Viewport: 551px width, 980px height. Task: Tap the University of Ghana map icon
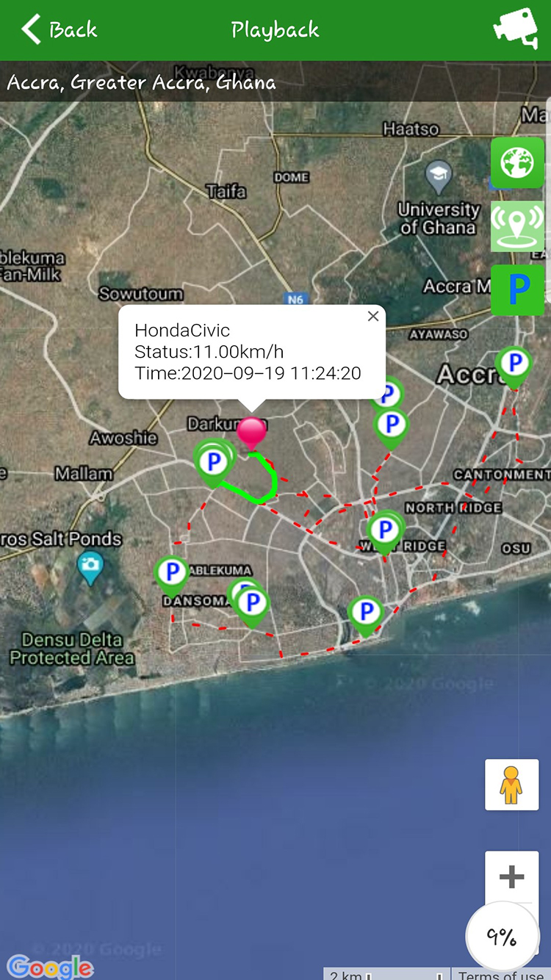coord(439,176)
